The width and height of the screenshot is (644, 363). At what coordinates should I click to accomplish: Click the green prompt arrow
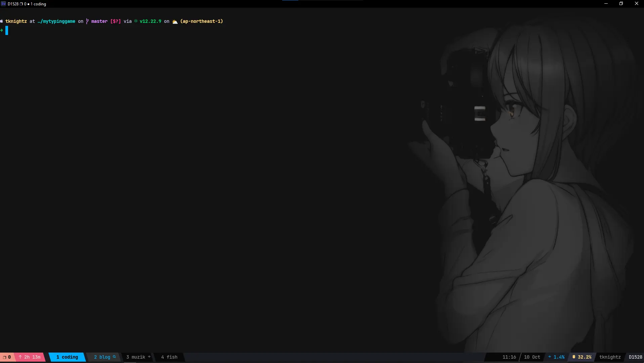tap(2, 30)
